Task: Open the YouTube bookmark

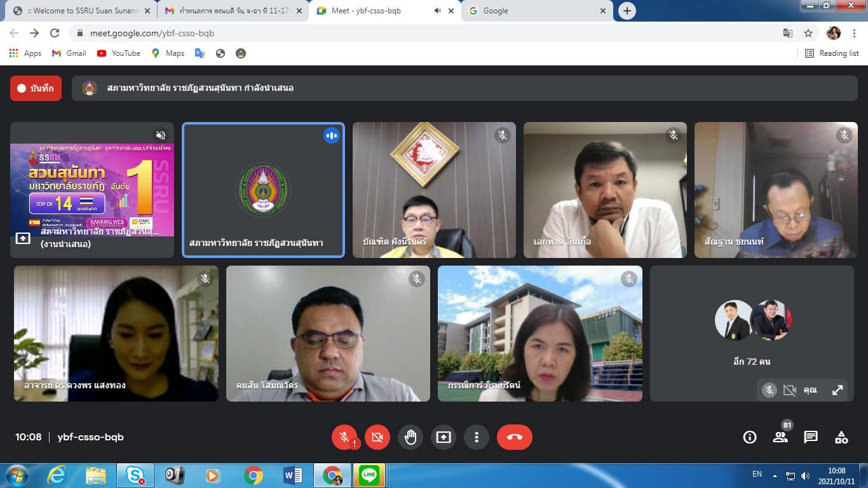Action: coord(119,53)
